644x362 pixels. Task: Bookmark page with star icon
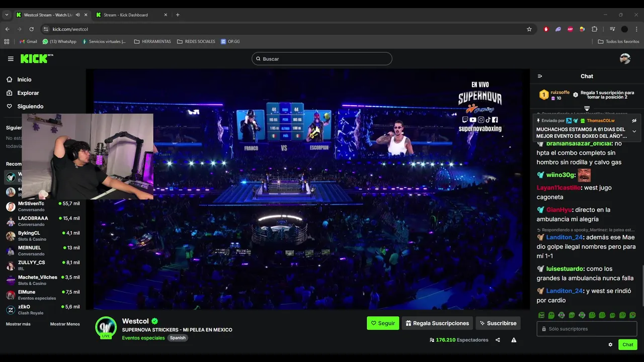(529, 29)
